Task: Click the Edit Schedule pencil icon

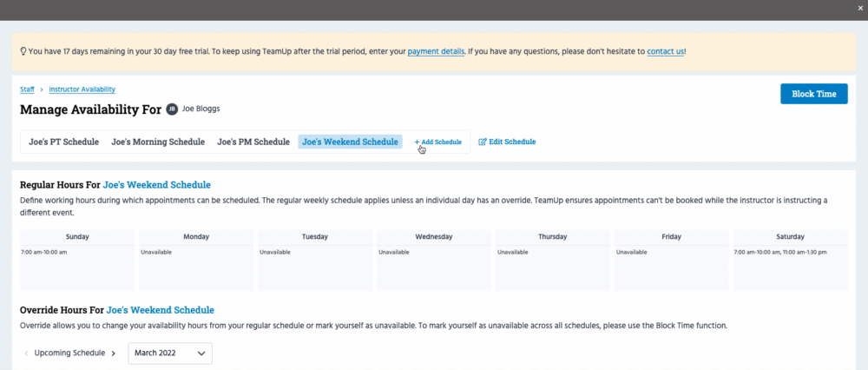Action: pos(483,142)
